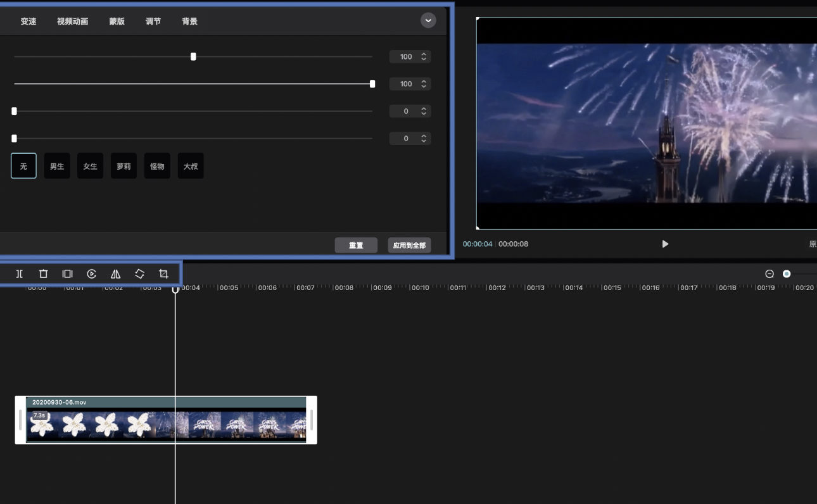Viewport: 817px width, 504px height.
Task: Open the 背景 tab
Action: coord(189,22)
